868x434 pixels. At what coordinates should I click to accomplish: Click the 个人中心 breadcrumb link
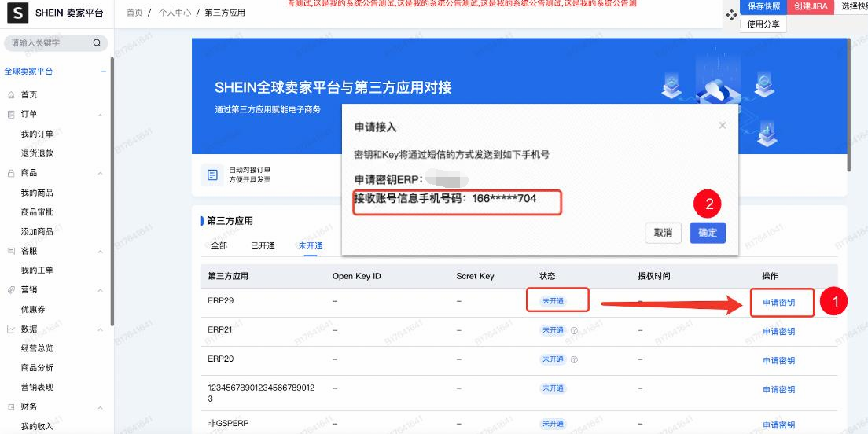click(x=175, y=13)
